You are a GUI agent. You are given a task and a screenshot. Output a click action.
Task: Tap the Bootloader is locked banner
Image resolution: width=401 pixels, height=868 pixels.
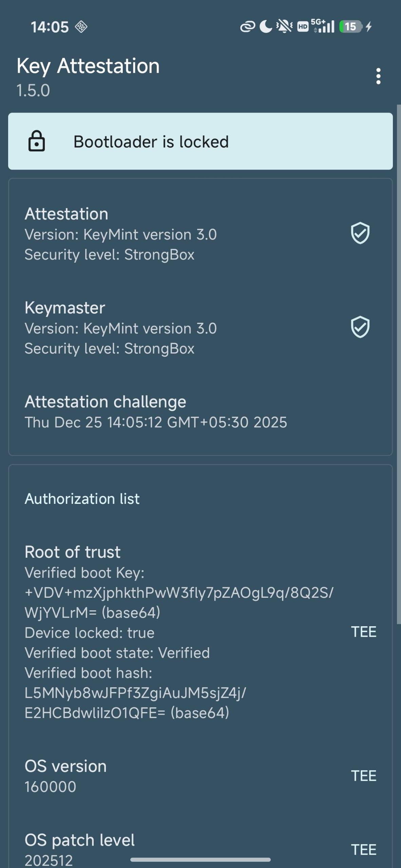tap(200, 141)
